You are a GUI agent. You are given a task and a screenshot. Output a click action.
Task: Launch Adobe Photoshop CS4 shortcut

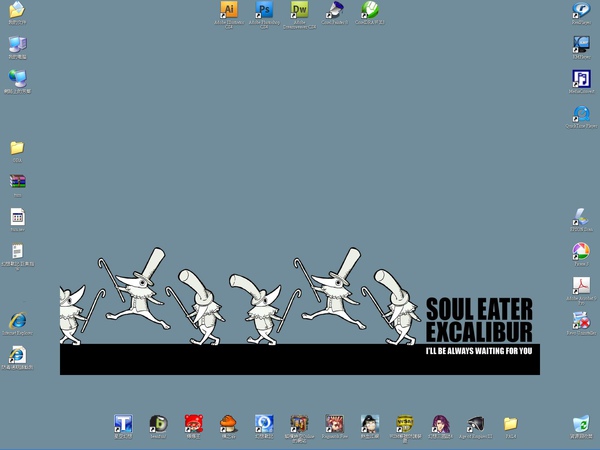pos(264,10)
